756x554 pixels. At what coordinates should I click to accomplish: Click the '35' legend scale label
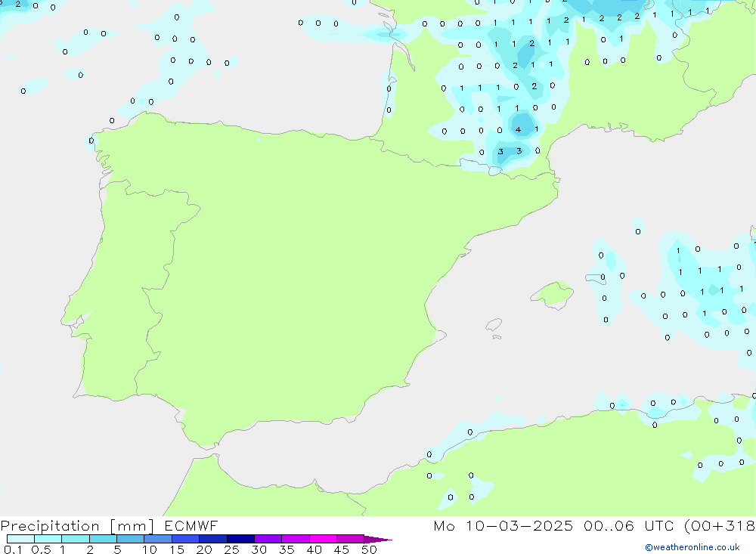pos(287,549)
